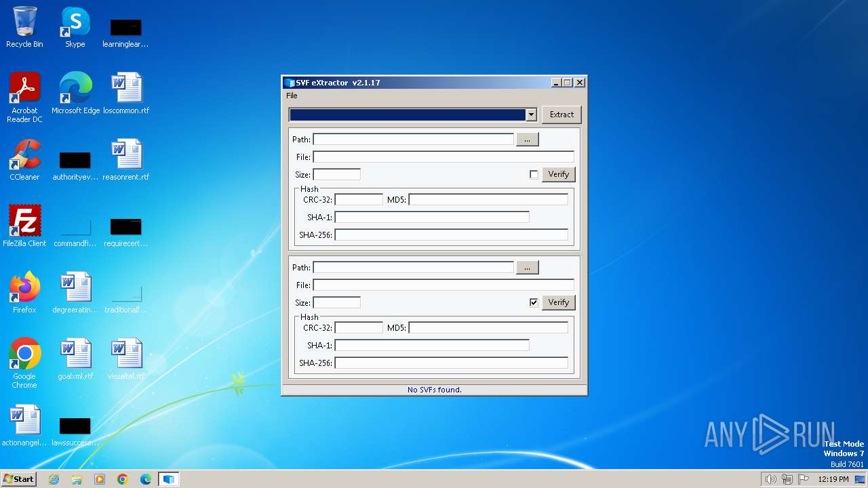Click the lower SHA-256 hash field
This screenshot has width=868, height=488.
pos(452,363)
